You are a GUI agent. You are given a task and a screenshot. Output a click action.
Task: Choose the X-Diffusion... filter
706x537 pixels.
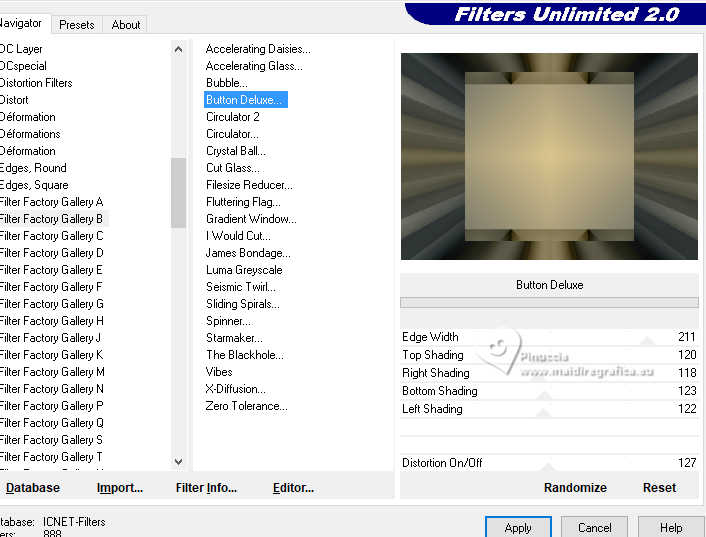tap(235, 389)
